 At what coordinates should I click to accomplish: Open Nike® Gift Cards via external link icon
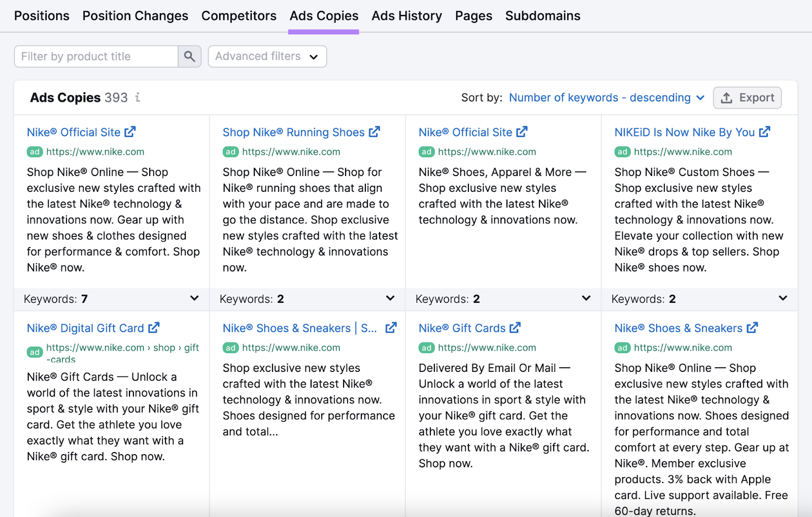tap(516, 327)
